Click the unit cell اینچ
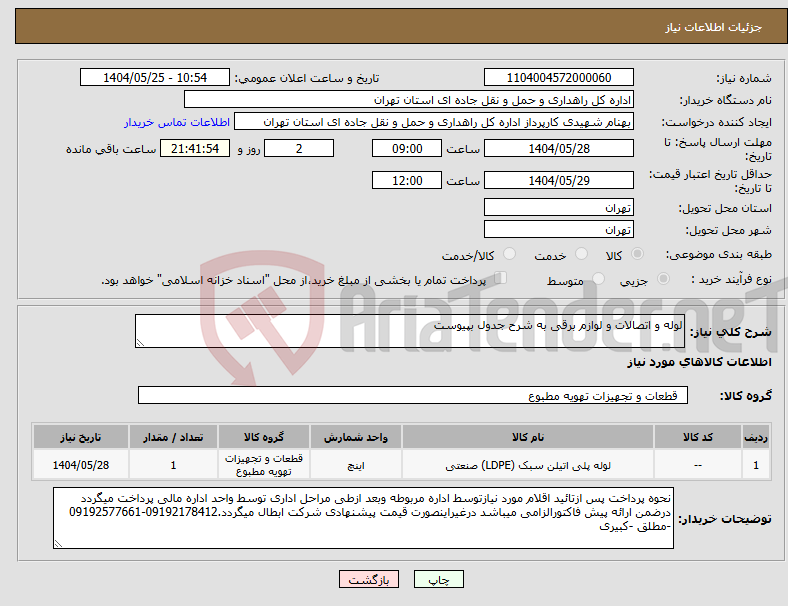 356,465
